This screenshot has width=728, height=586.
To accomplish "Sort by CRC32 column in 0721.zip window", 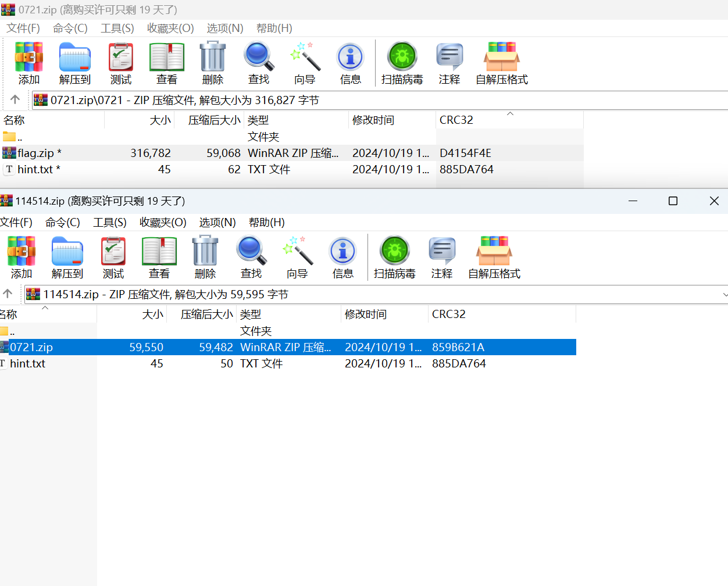I will point(509,120).
